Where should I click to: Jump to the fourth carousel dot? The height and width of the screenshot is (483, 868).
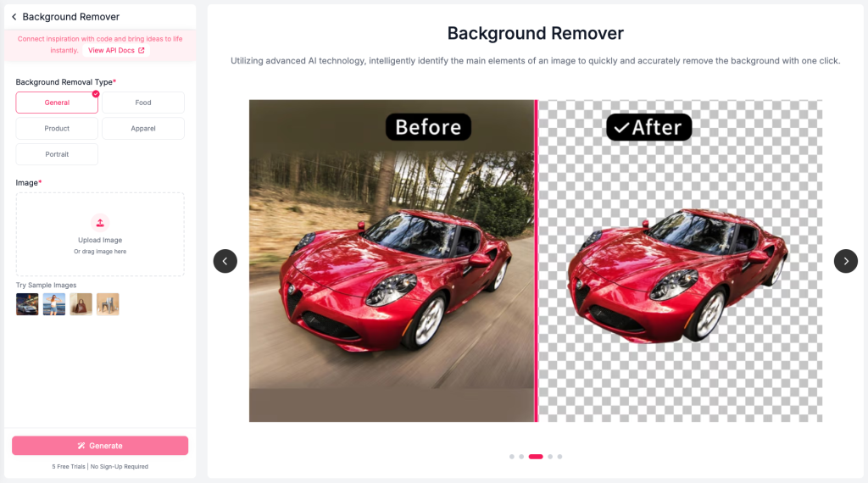click(550, 457)
